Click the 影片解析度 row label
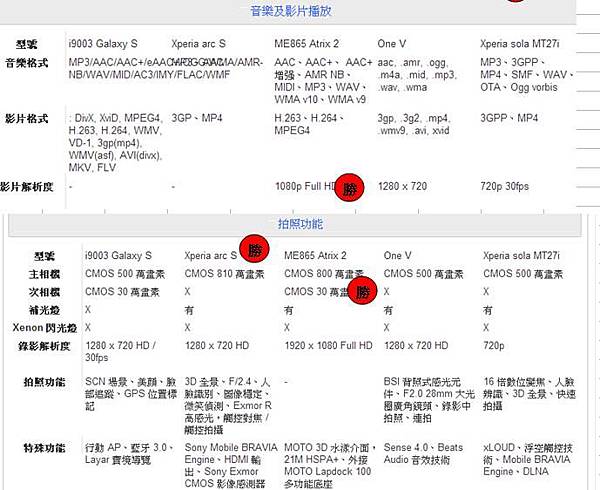Screen dimensions: 600x490 tap(26, 187)
